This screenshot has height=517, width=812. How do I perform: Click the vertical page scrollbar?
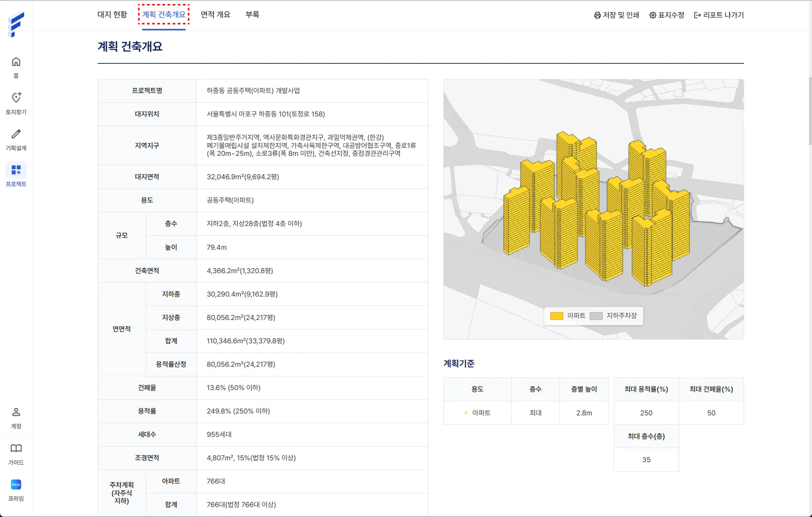click(x=810, y=111)
